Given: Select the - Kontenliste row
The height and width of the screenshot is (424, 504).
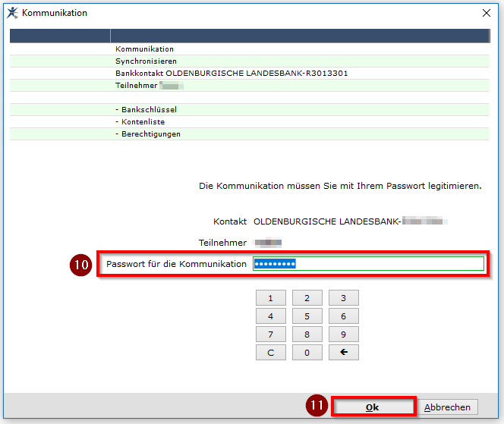Looking at the screenshot, I should 250,122.
